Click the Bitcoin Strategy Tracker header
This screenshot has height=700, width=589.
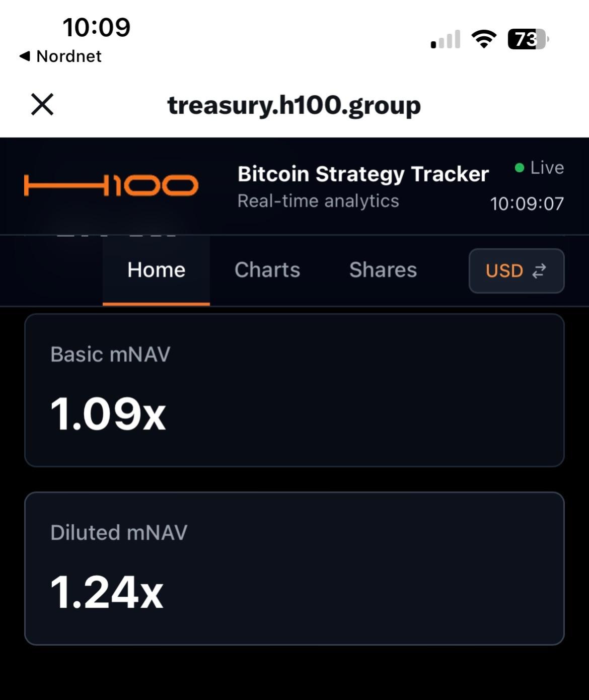[x=363, y=173]
